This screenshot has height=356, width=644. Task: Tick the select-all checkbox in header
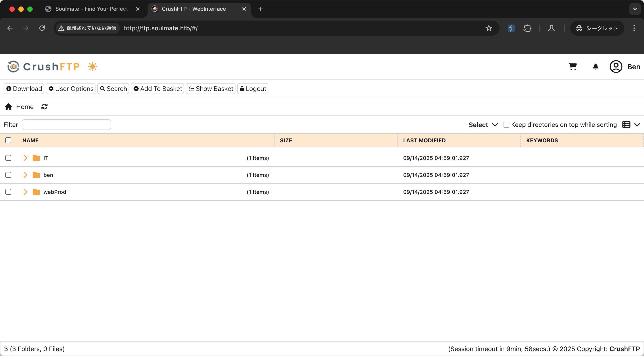8,140
